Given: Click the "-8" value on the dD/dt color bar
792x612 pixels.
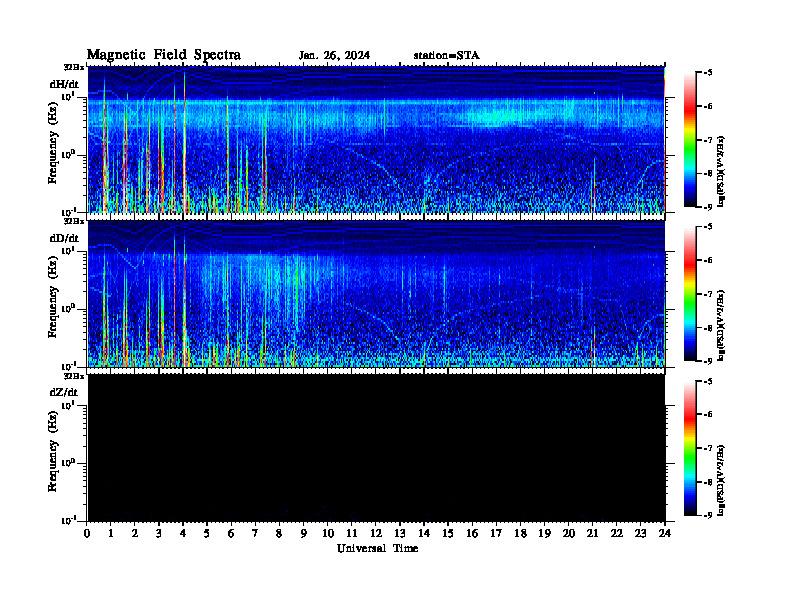Looking at the screenshot, I should (708, 328).
